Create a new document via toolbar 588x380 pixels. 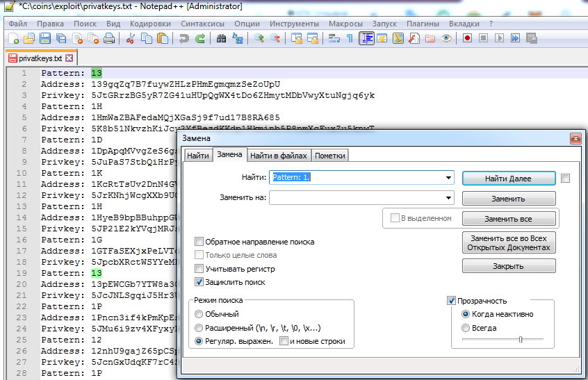[13, 38]
